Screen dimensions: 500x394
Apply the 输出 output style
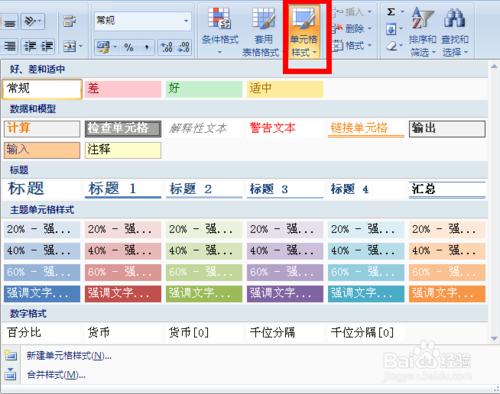click(447, 129)
